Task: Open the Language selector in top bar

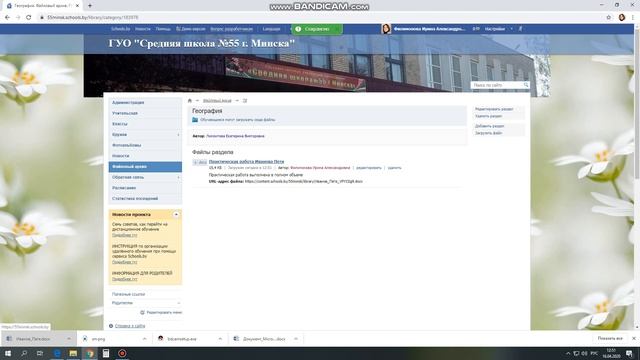Action: point(271,29)
